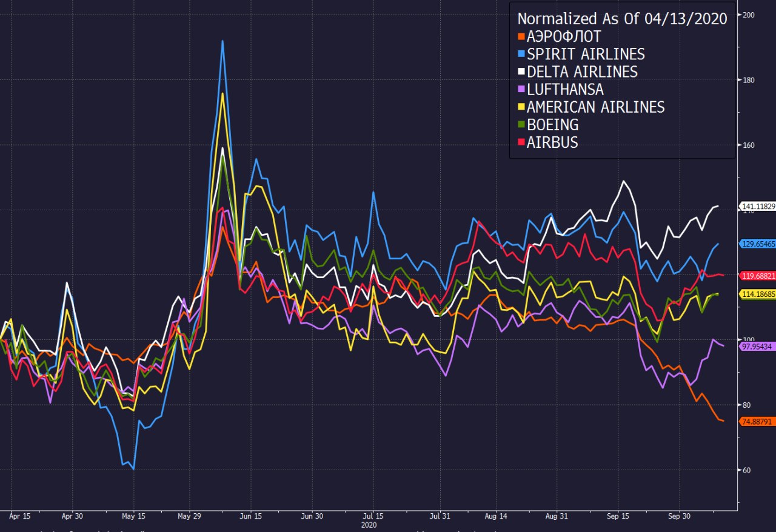Click the Sep 30 date label
The image size is (776, 532).
(678, 517)
